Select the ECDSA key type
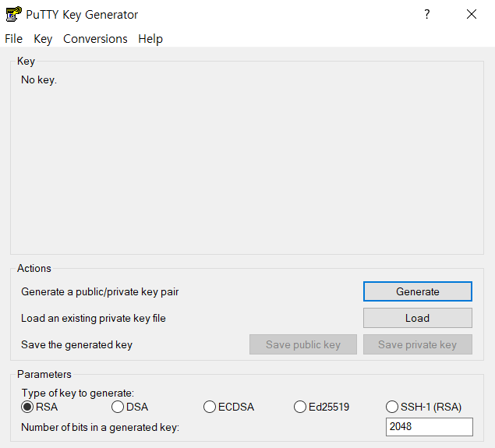 coord(229,407)
